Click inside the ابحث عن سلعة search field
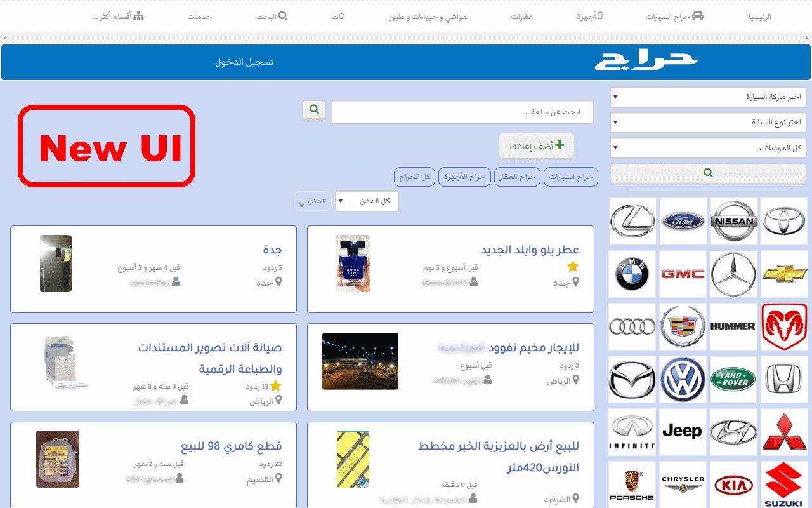812x508 pixels. (462, 112)
